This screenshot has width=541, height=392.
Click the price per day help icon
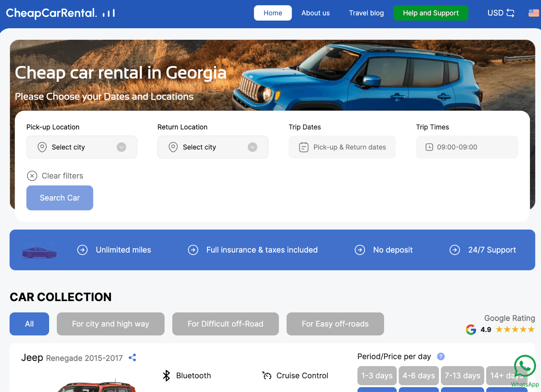pyautogui.click(x=441, y=356)
